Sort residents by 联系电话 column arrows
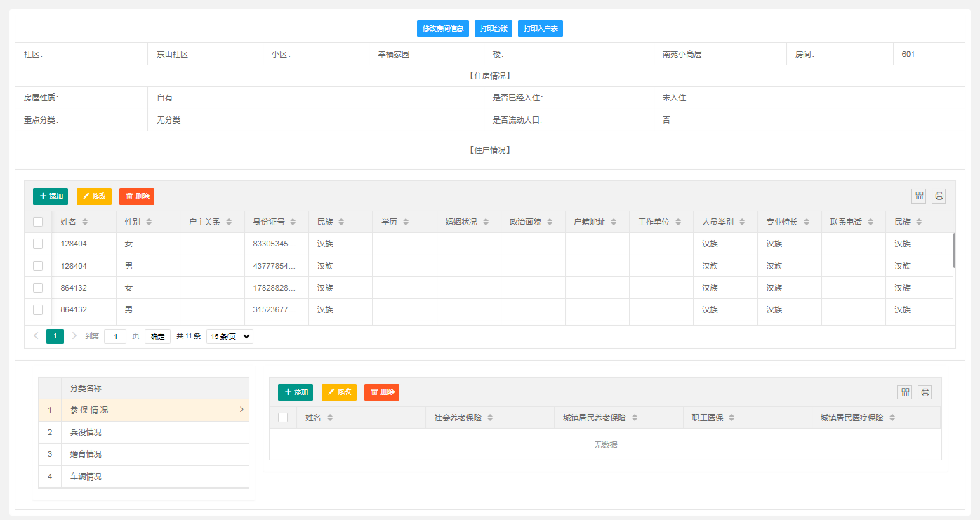 tap(870, 222)
